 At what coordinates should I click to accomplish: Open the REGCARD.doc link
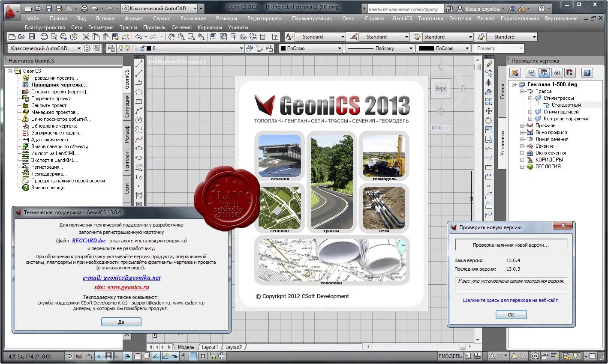[x=89, y=241]
